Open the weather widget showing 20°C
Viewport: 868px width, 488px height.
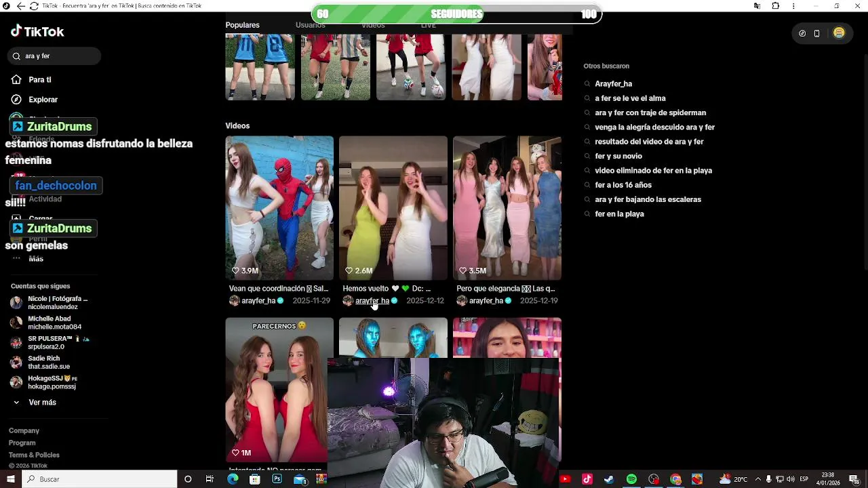click(x=734, y=479)
